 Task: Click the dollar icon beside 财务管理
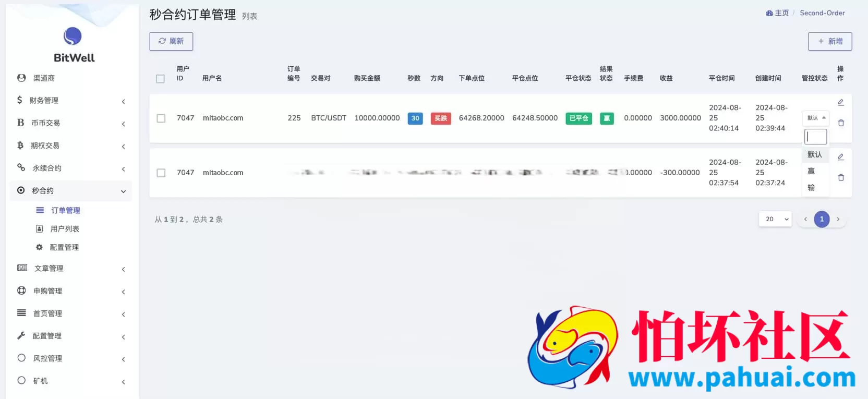point(19,100)
